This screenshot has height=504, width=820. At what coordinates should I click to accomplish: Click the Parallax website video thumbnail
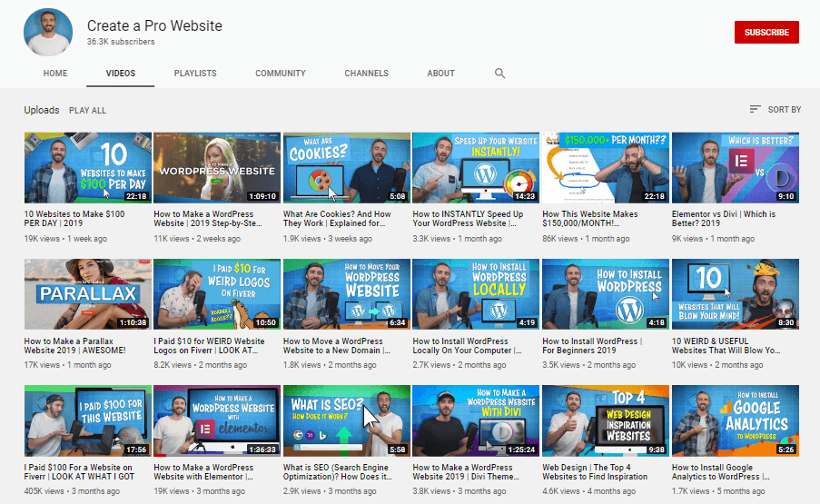87,294
